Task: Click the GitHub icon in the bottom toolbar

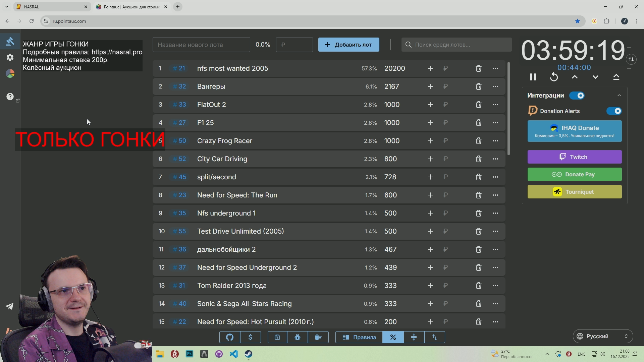Action: [230, 337]
